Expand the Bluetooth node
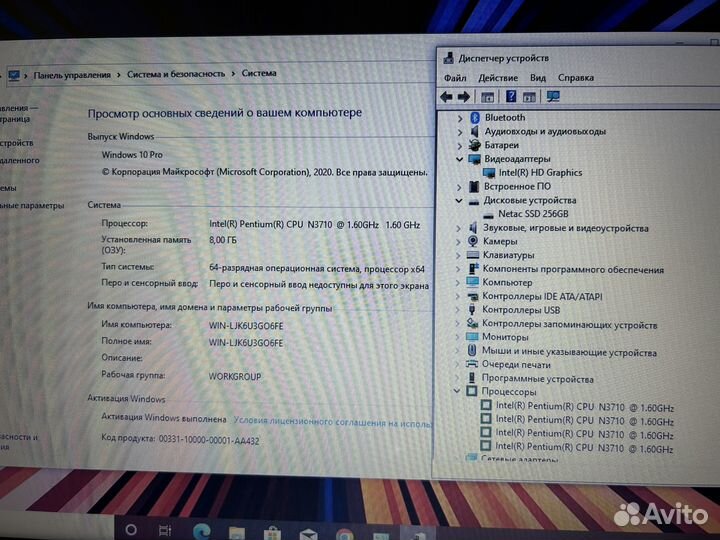This screenshot has height=540, width=720. [x=460, y=118]
